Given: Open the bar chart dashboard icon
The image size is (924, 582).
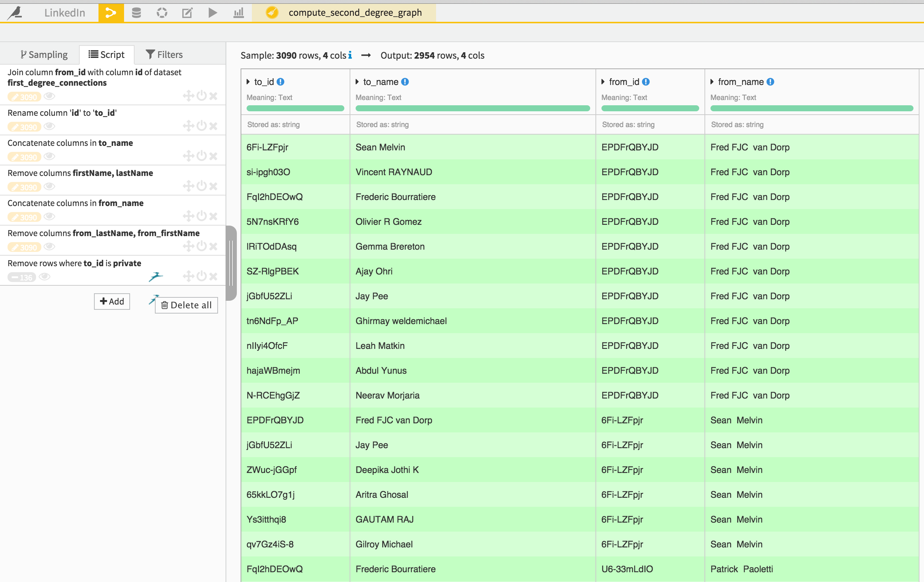Looking at the screenshot, I should pyautogui.click(x=239, y=13).
